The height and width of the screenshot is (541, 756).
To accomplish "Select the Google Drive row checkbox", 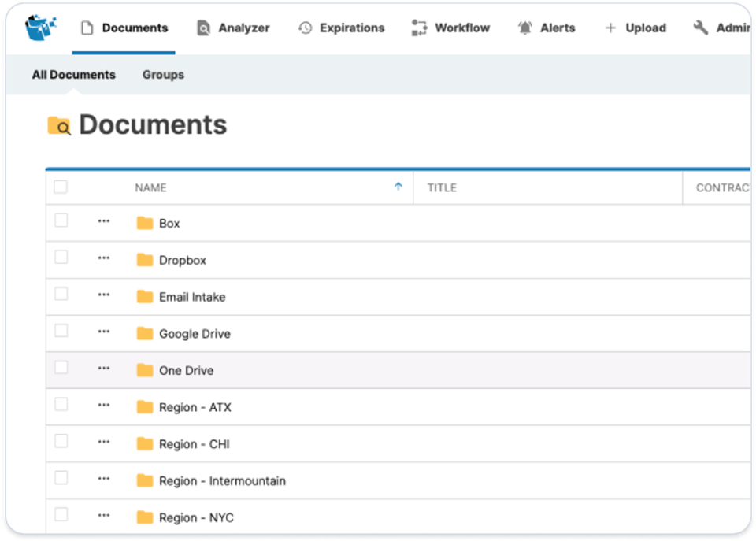I will pyautogui.click(x=61, y=331).
